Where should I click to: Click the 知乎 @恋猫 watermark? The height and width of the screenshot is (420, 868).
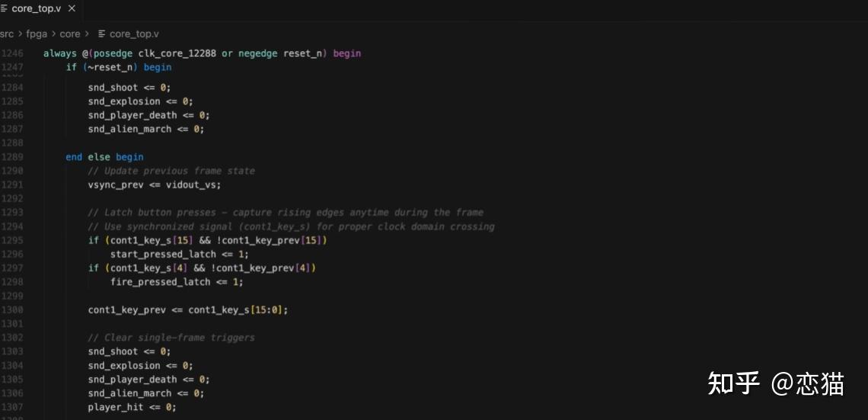point(775,383)
